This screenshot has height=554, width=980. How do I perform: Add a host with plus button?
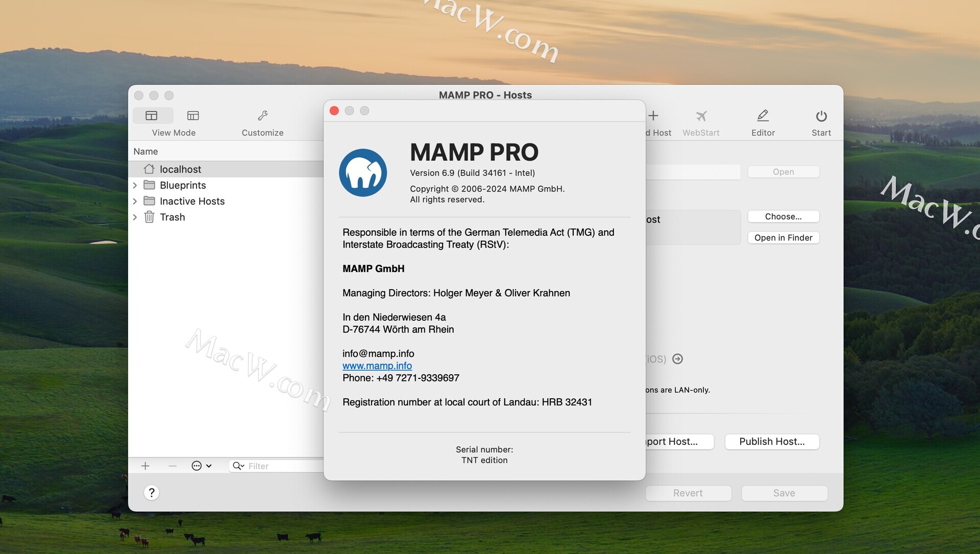145,466
